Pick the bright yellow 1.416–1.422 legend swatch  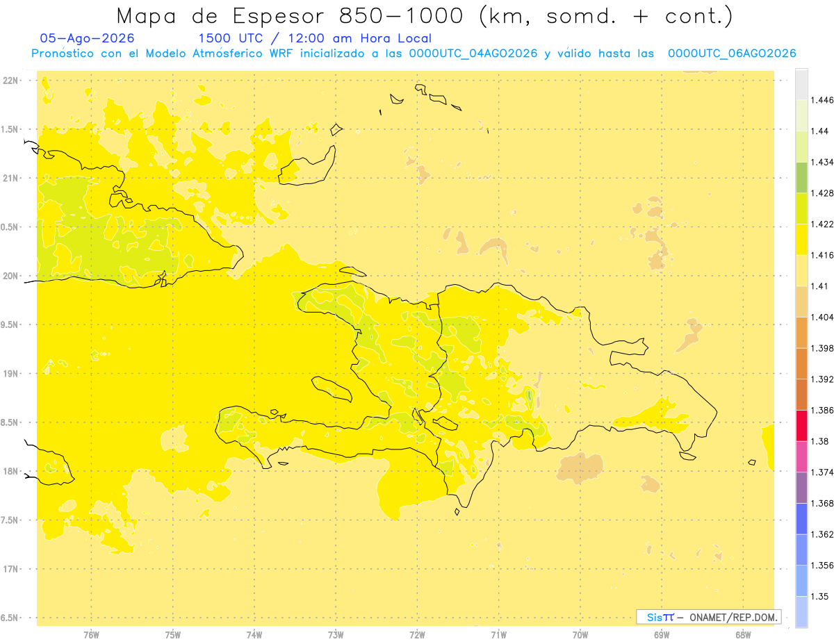click(801, 239)
